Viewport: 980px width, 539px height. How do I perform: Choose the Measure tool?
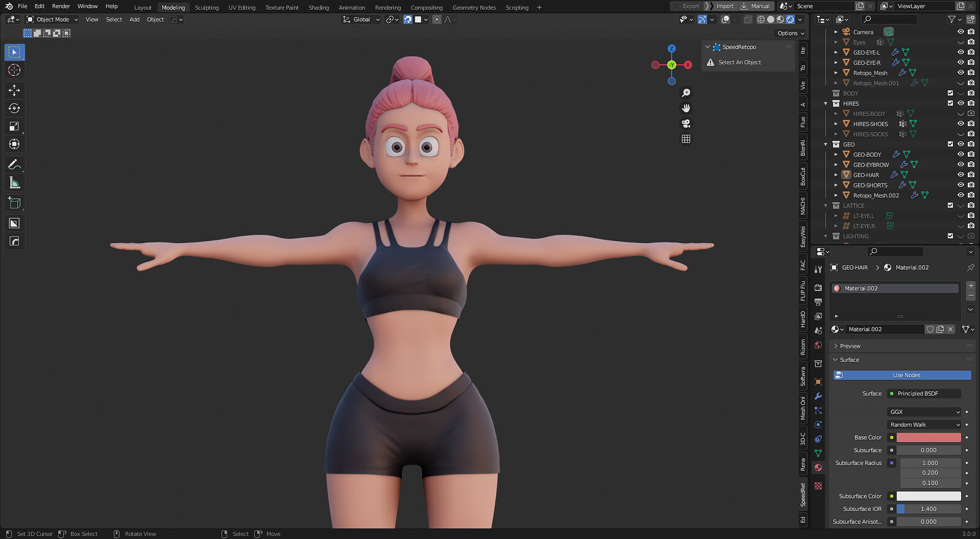[15, 183]
